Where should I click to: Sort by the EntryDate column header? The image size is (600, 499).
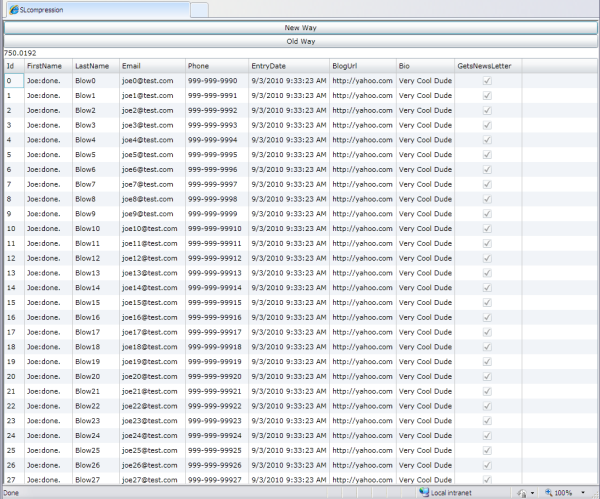pyautogui.click(x=289, y=66)
